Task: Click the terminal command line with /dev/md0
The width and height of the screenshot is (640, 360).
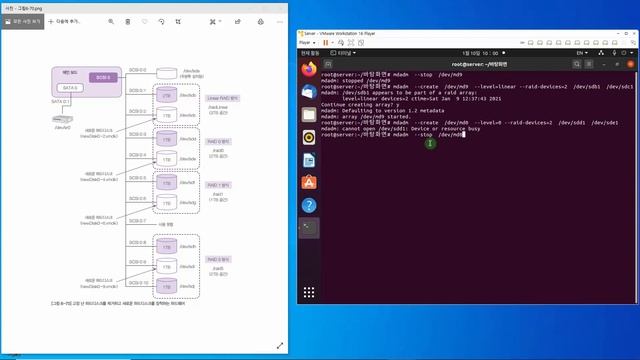Action: pyautogui.click(x=393, y=135)
